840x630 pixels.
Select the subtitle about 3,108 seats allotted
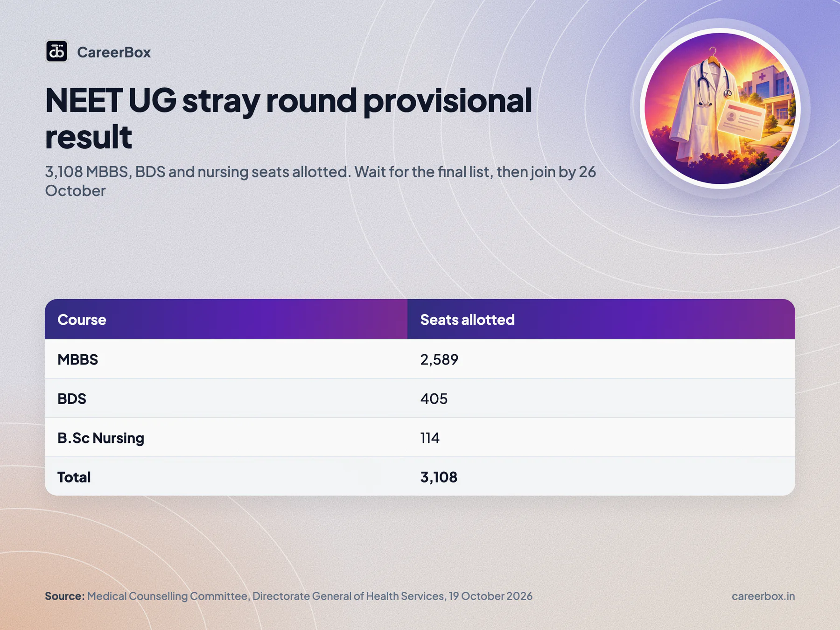[x=320, y=181]
